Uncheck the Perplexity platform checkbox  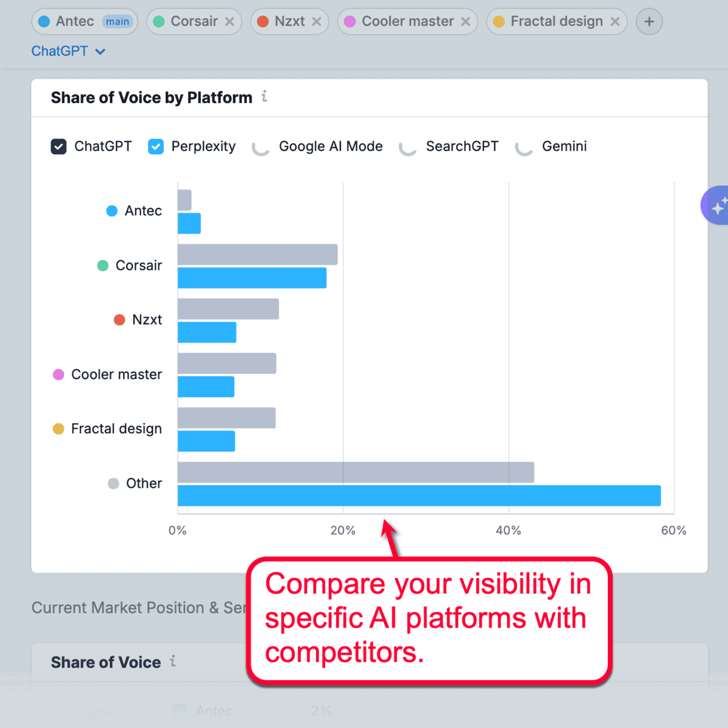click(156, 147)
